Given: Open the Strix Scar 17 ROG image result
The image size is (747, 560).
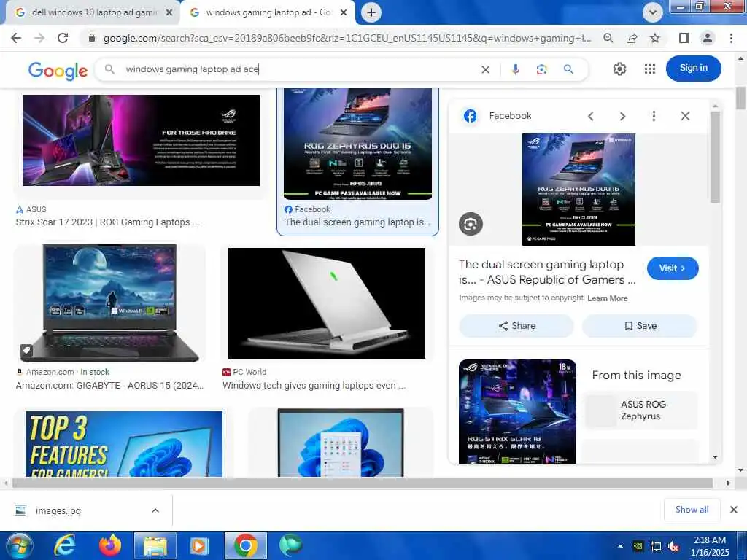Looking at the screenshot, I should coord(141,140).
